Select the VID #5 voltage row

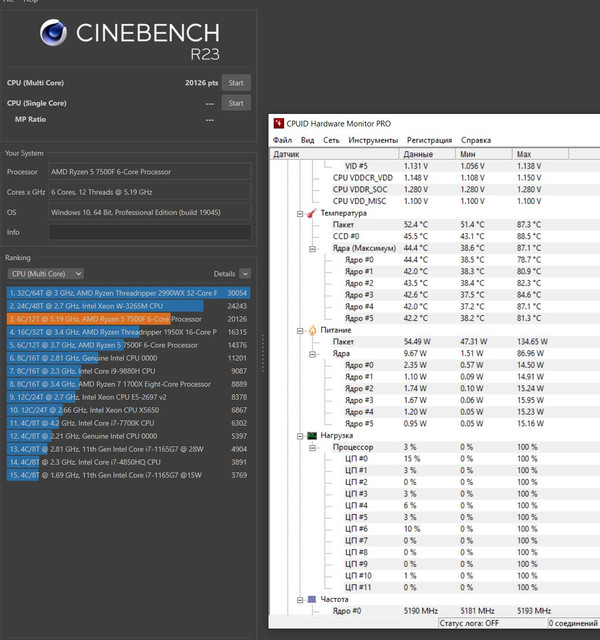point(435,166)
